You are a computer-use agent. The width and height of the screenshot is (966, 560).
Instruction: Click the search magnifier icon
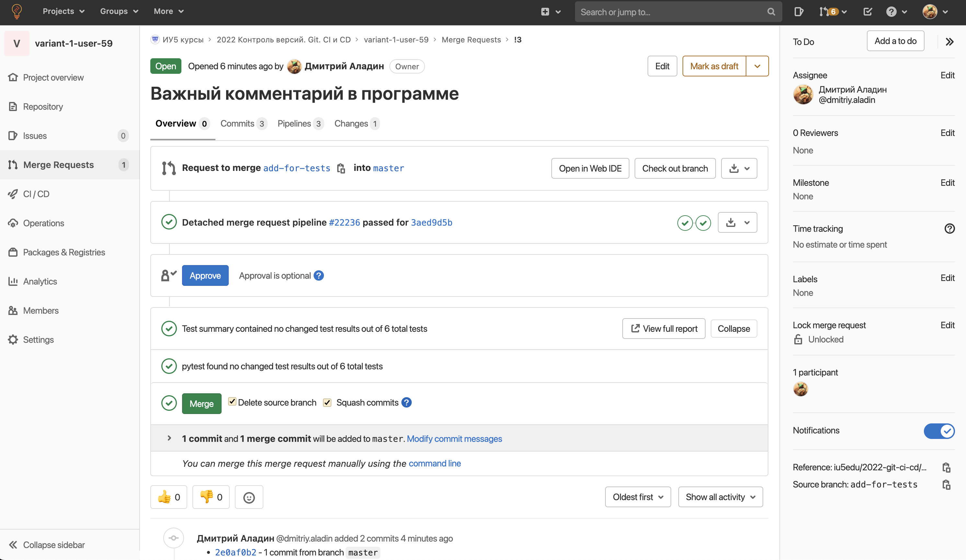click(771, 11)
